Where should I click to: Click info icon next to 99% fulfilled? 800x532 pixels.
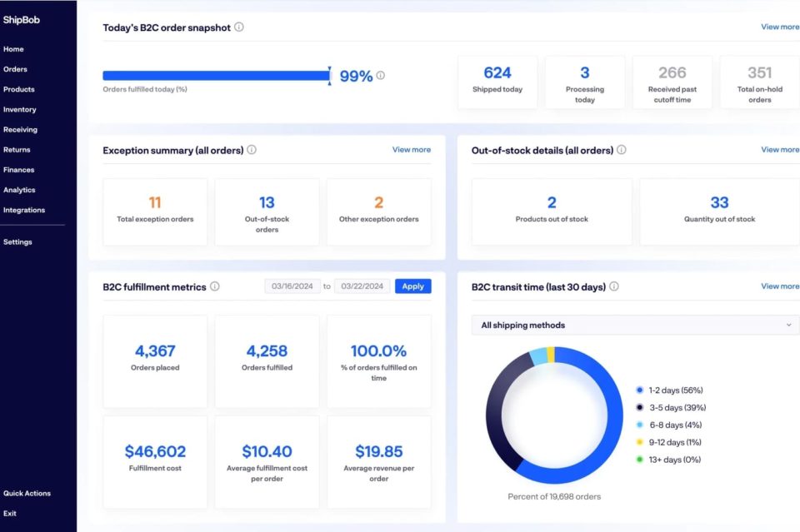click(x=381, y=76)
